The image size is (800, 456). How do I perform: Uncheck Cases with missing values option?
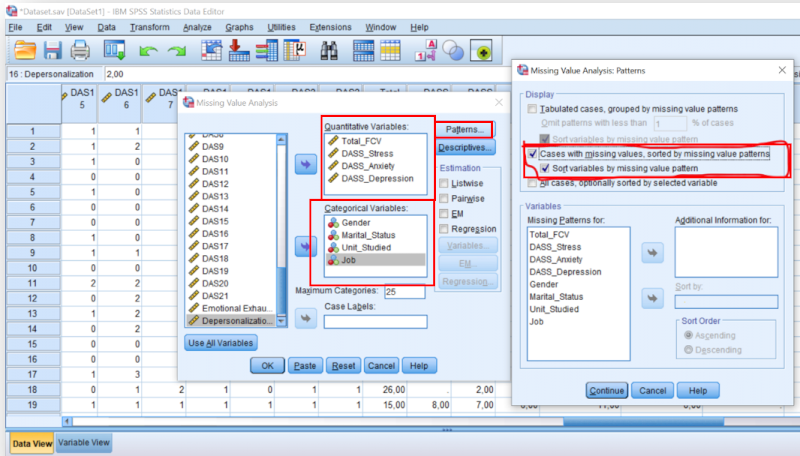(532, 154)
